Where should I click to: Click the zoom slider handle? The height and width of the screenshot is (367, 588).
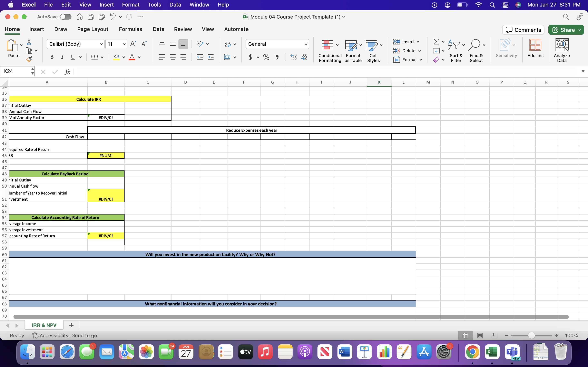tap(531, 335)
